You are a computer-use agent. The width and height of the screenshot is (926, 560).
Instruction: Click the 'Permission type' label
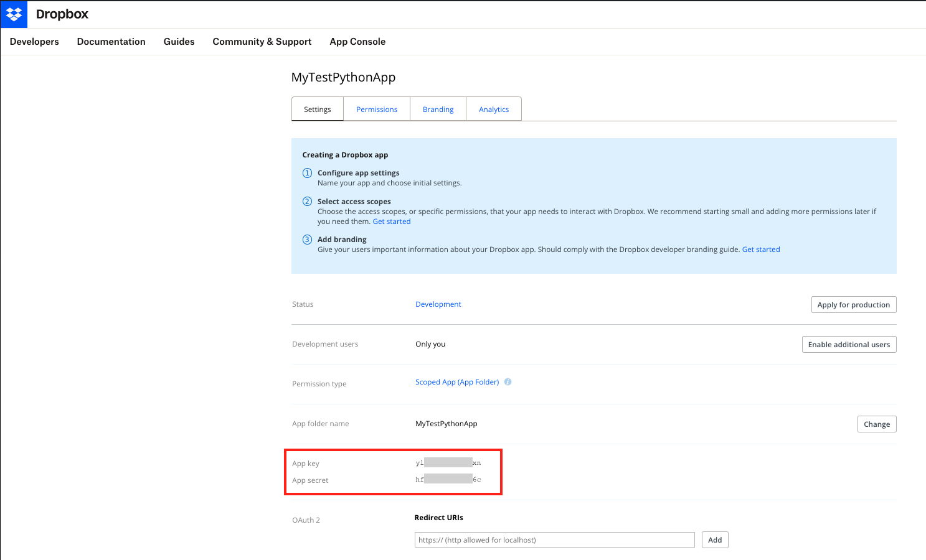[x=319, y=384]
